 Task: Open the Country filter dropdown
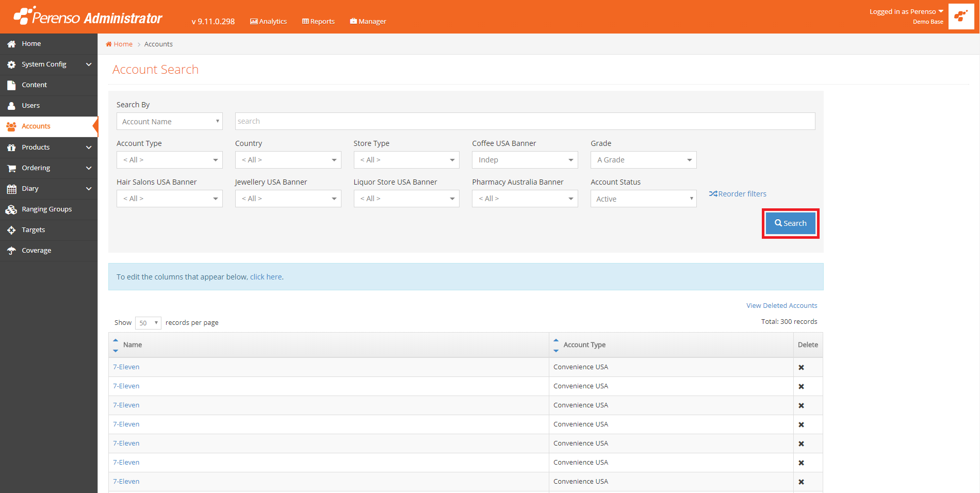288,160
